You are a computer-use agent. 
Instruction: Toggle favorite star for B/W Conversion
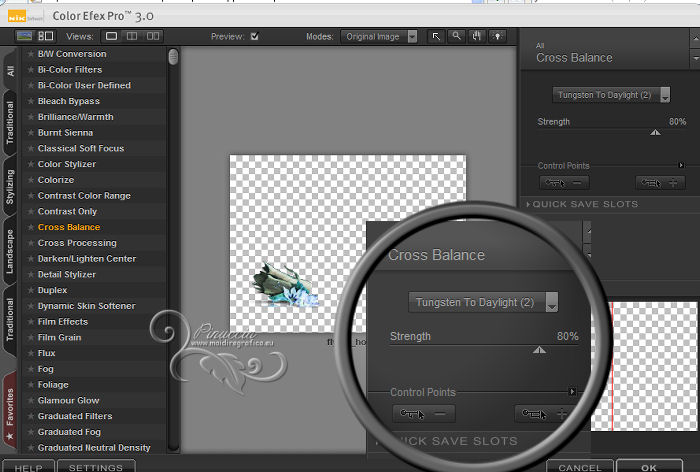pyautogui.click(x=30, y=54)
